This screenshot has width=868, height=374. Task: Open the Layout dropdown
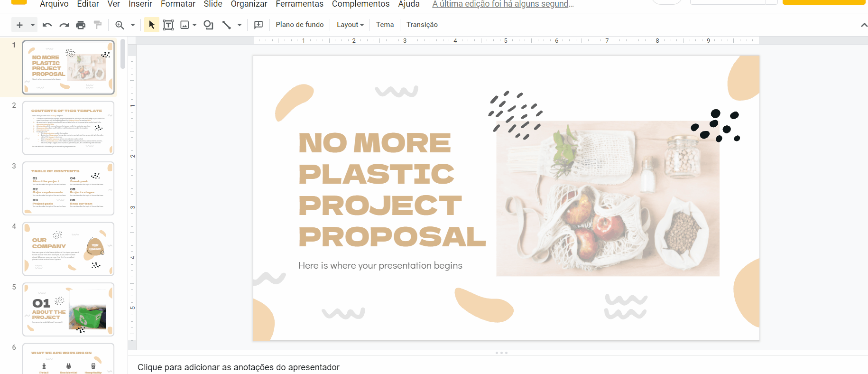pos(350,25)
